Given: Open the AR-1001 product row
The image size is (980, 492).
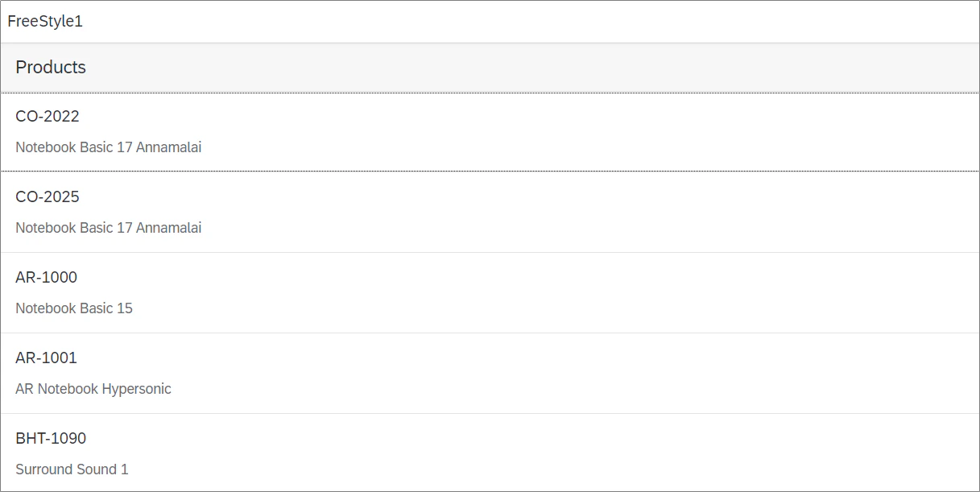Looking at the screenshot, I should point(490,374).
